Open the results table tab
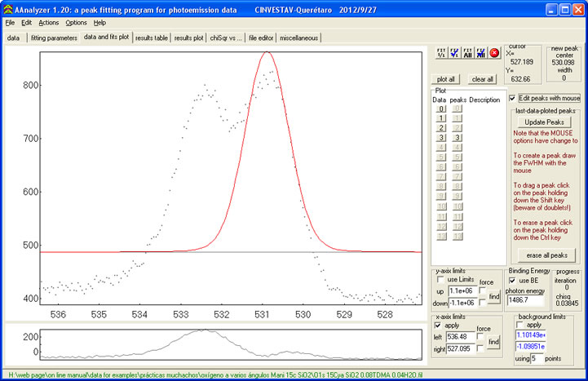 (151, 38)
